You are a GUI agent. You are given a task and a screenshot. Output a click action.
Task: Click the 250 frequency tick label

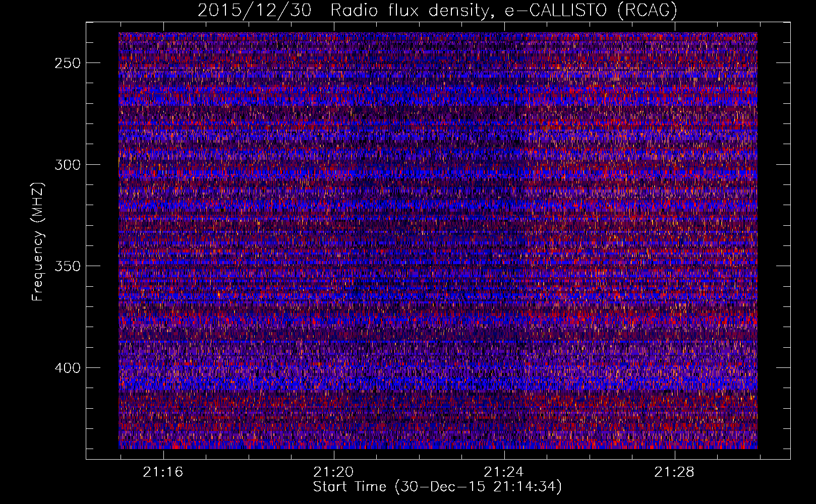(67, 63)
